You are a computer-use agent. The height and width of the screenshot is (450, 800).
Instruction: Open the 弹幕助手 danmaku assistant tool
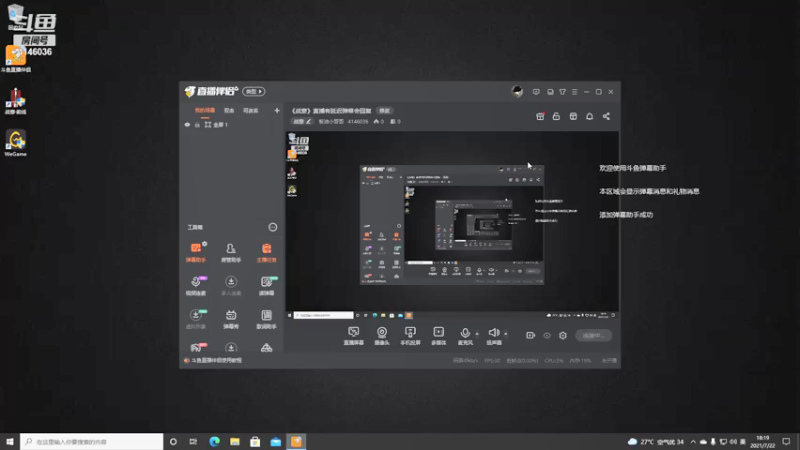pyautogui.click(x=195, y=253)
